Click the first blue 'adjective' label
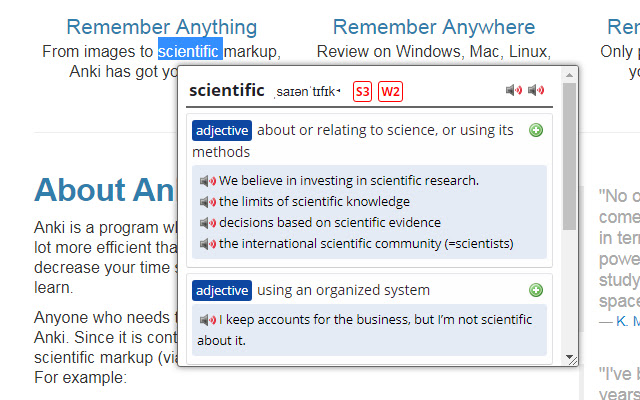The image size is (640, 400). (222, 130)
